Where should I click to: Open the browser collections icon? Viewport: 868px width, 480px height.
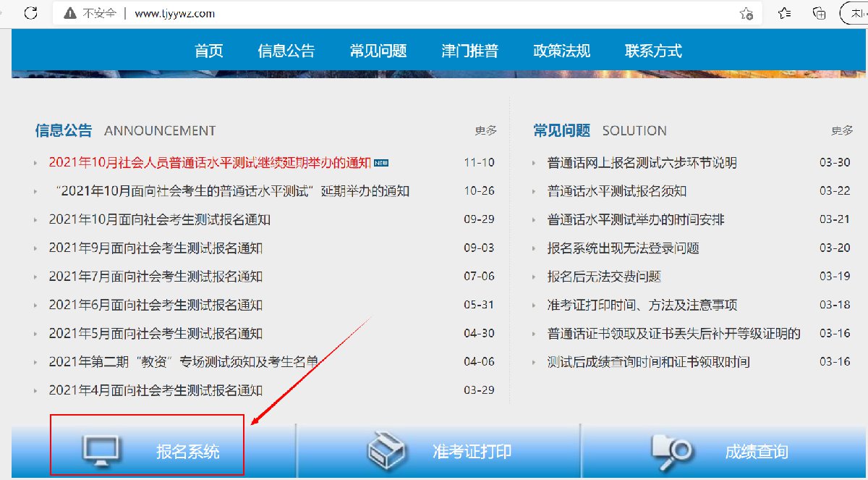click(x=820, y=13)
